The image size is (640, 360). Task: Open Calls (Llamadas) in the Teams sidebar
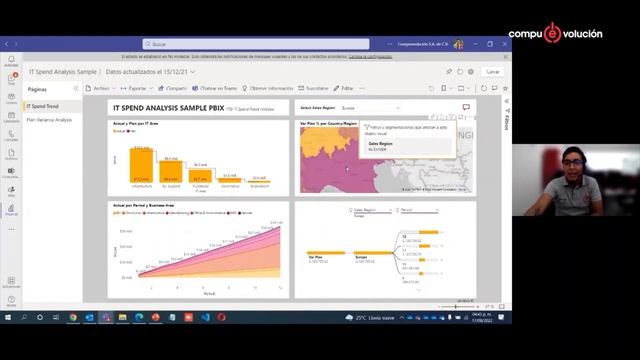[11, 135]
